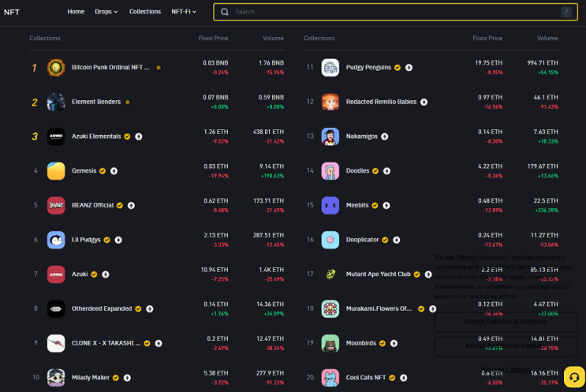586x392 pixels.
Task: Click the Gemesis yellow collection icon
Action: coord(56,171)
